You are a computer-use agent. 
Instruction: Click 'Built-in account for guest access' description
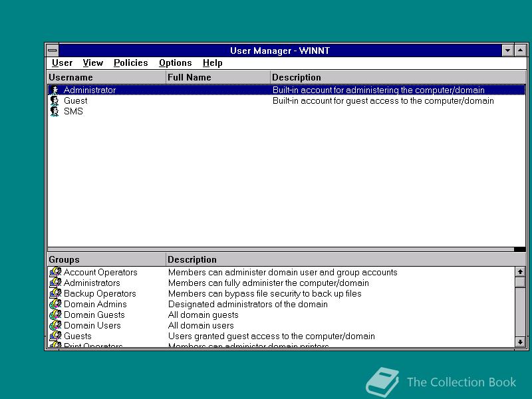[383, 101]
